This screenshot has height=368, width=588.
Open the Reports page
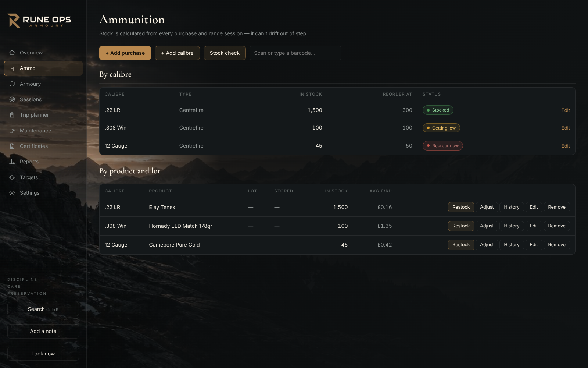point(43,162)
